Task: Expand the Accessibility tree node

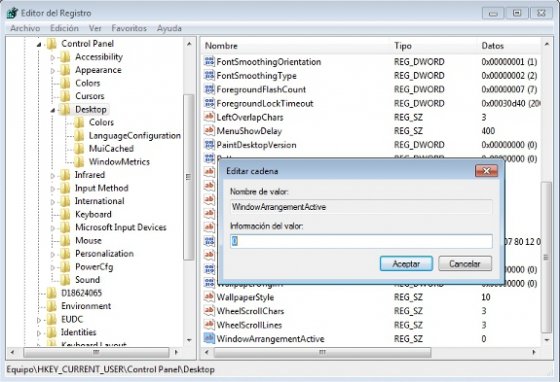Action: 52,57
